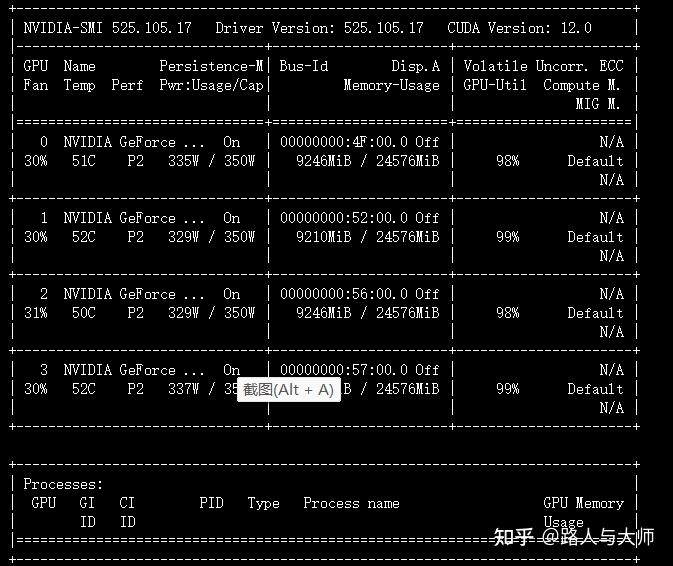Select the 335W power usage value

(x=184, y=161)
